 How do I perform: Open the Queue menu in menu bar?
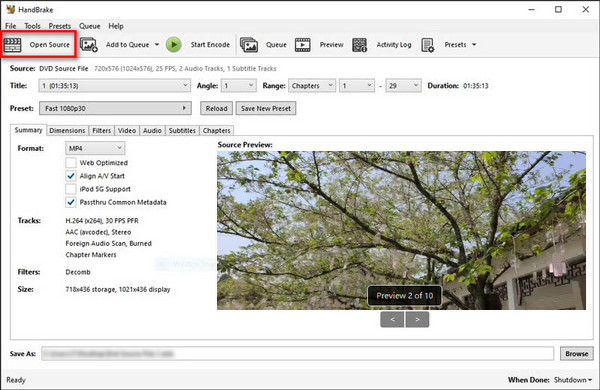[x=90, y=26]
